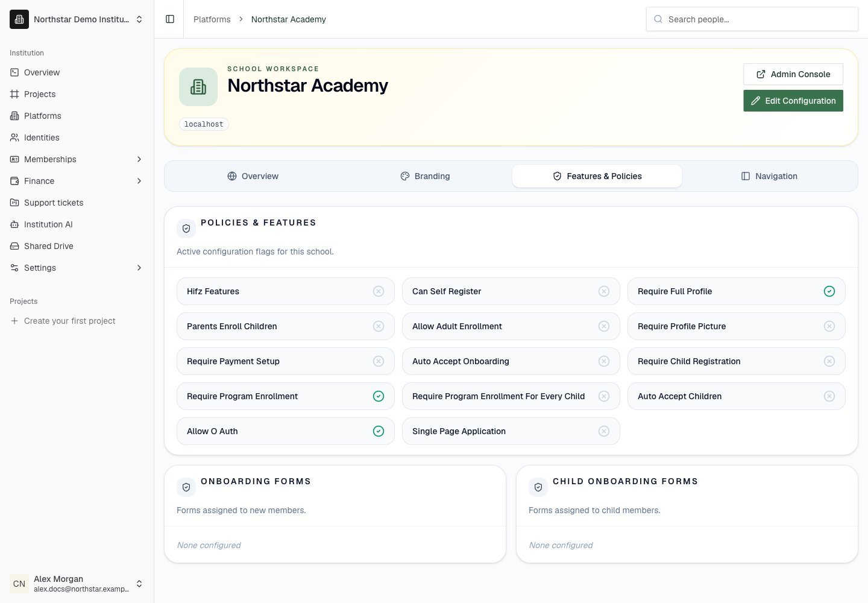Click the Allow Adult Enrollment flag row
The width and height of the screenshot is (868, 603).
coord(511,326)
